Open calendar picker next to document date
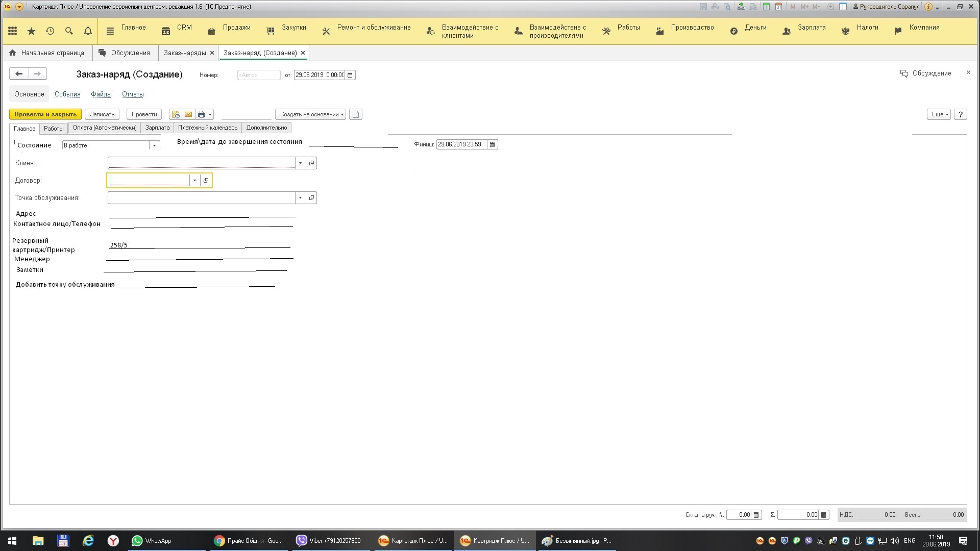The height and width of the screenshot is (551, 980). coord(350,75)
